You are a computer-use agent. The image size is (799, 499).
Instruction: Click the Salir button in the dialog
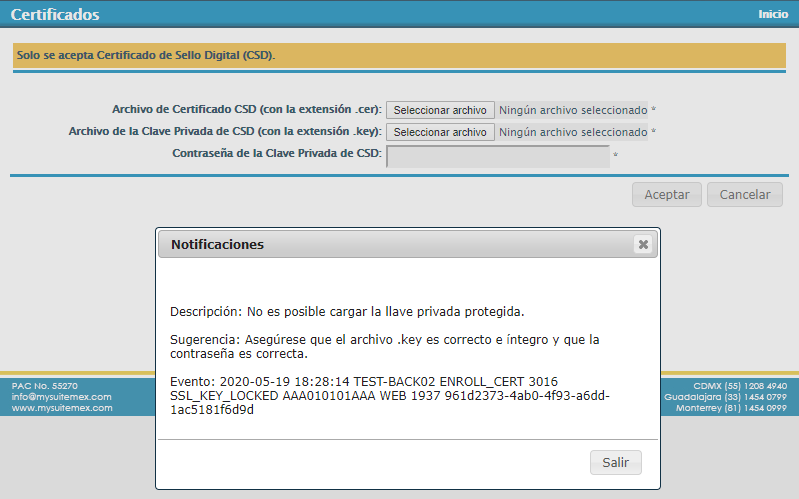pos(615,462)
